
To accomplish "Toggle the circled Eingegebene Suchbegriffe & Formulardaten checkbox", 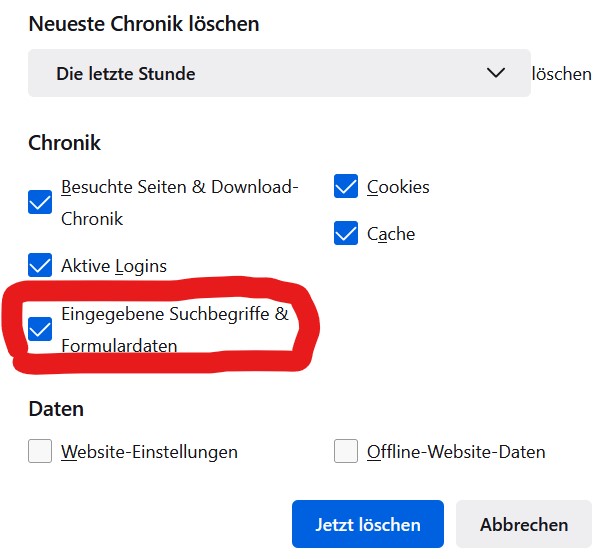I will click(x=40, y=329).
